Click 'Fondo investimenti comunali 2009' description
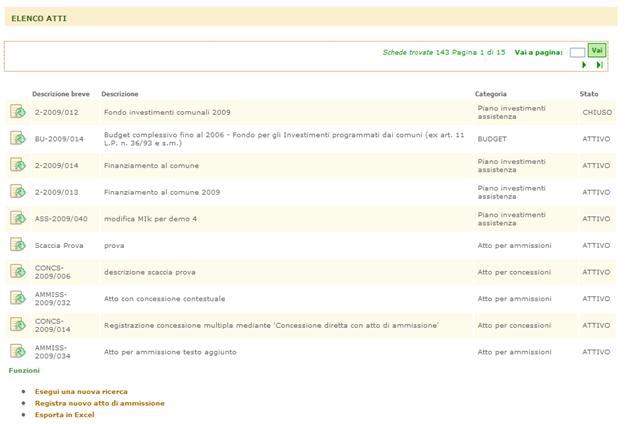Image resolution: width=625 pixels, height=424 pixels. tap(167, 112)
